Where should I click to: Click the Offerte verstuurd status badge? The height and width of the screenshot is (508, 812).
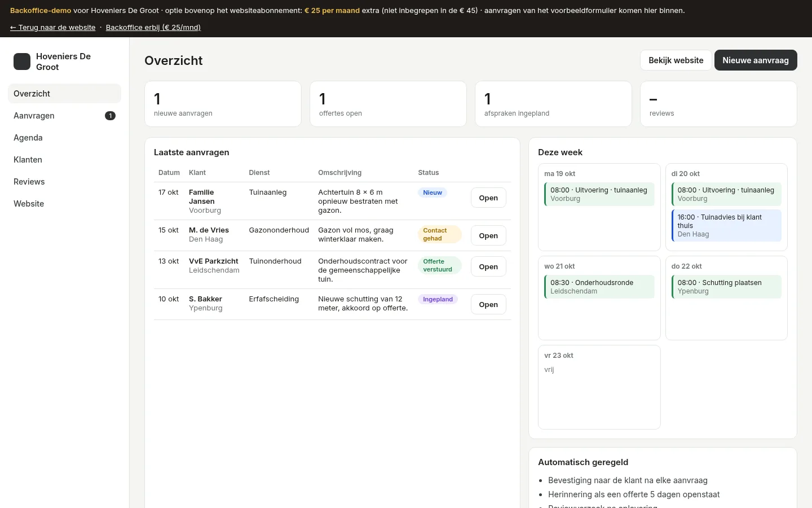[440, 265]
